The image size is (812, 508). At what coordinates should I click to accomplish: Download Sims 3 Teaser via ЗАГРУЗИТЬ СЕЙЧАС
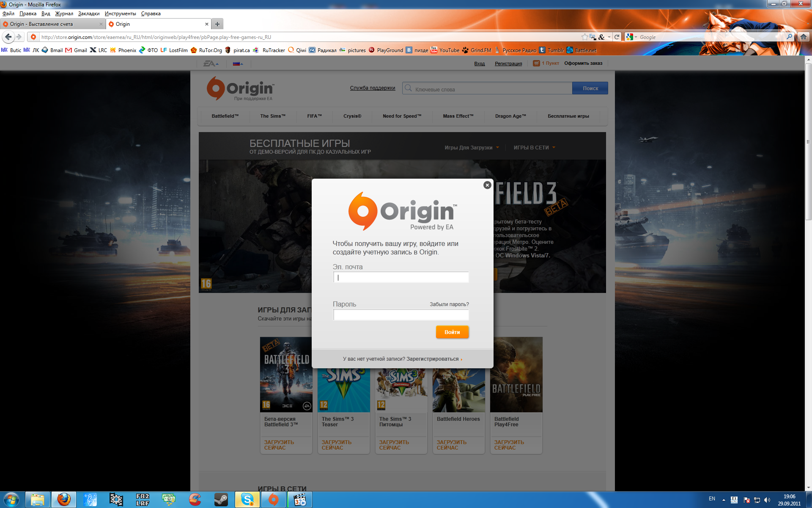coord(337,445)
